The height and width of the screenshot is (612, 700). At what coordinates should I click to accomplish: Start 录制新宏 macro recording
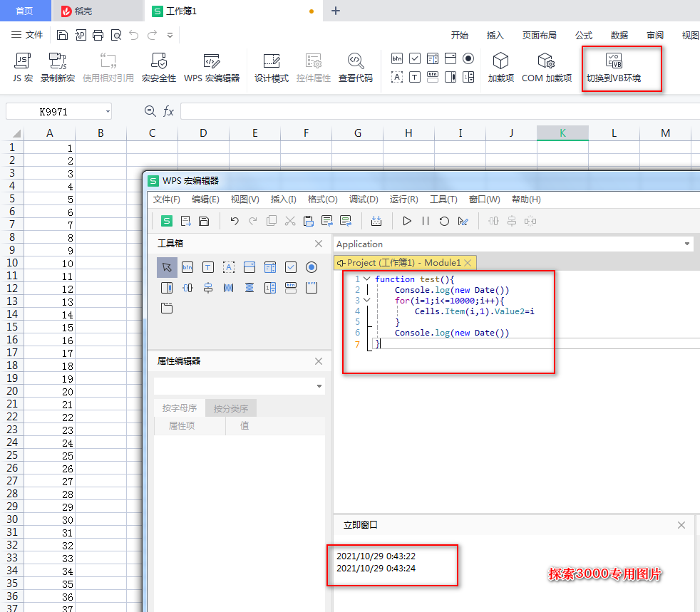58,68
